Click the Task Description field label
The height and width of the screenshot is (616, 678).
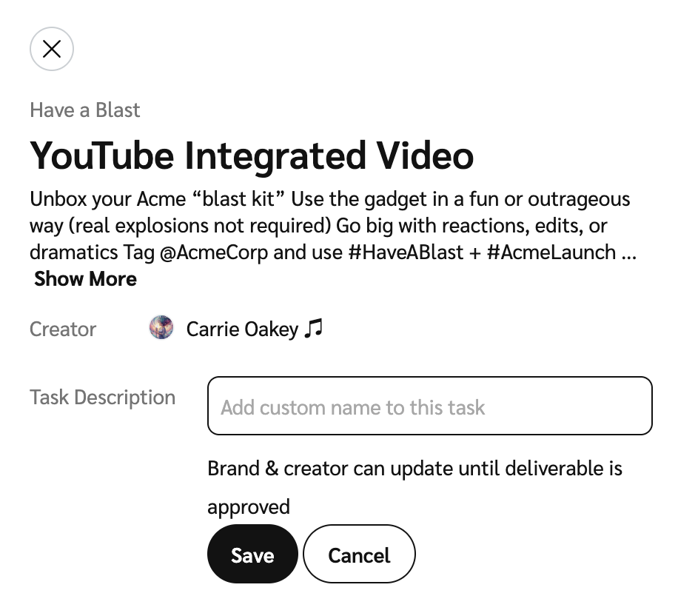tap(102, 398)
